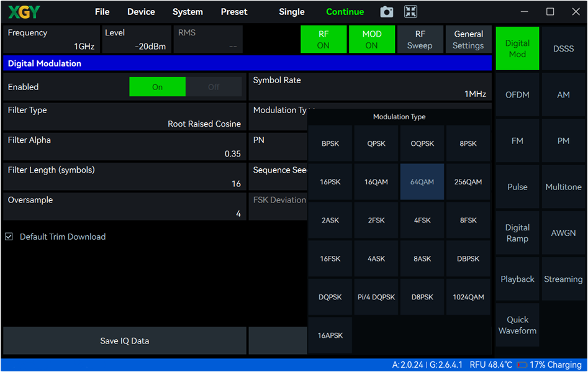
Task: Switch to Digital Mod tab
Action: click(x=517, y=48)
